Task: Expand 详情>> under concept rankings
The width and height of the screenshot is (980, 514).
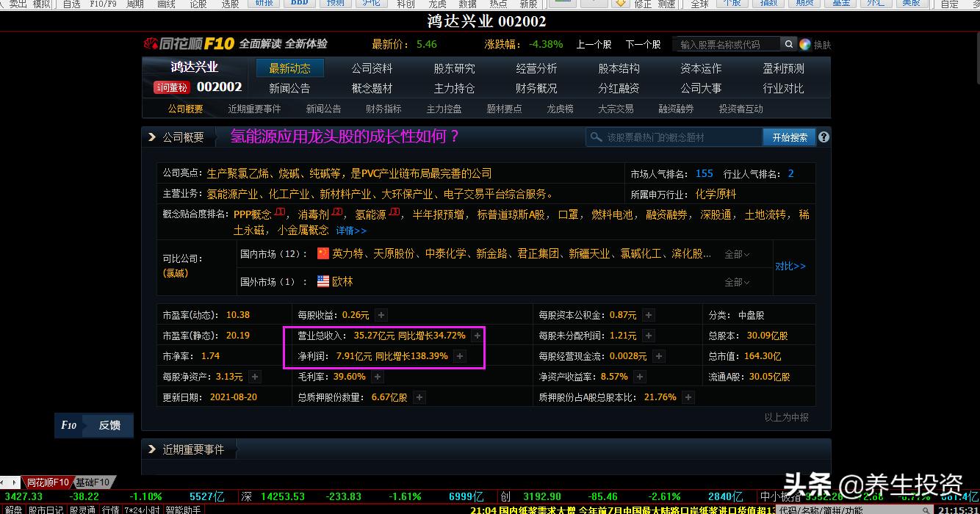Action: point(350,231)
